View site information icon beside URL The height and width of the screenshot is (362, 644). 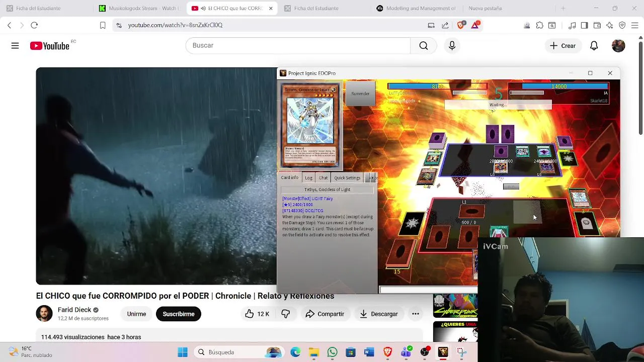click(x=118, y=25)
